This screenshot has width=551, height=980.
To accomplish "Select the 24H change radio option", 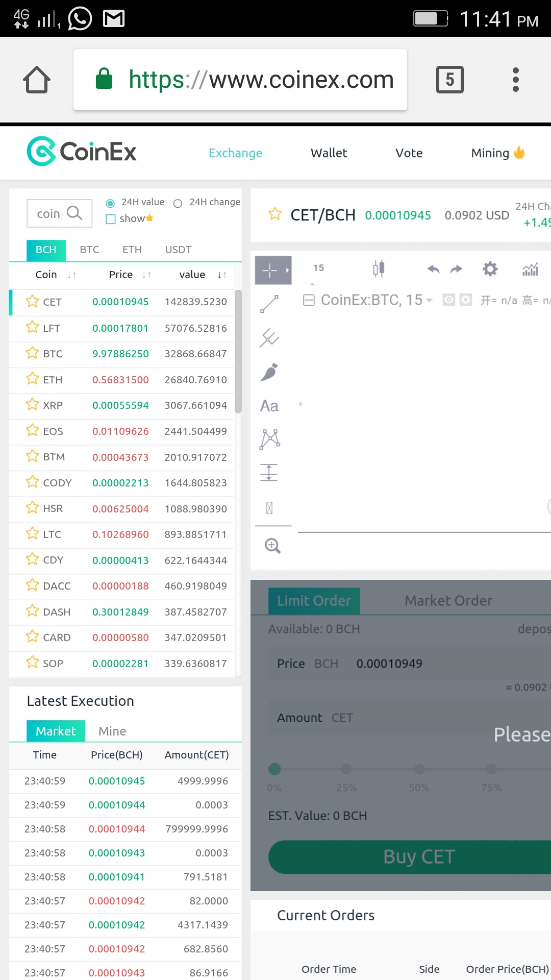I will coord(178,203).
